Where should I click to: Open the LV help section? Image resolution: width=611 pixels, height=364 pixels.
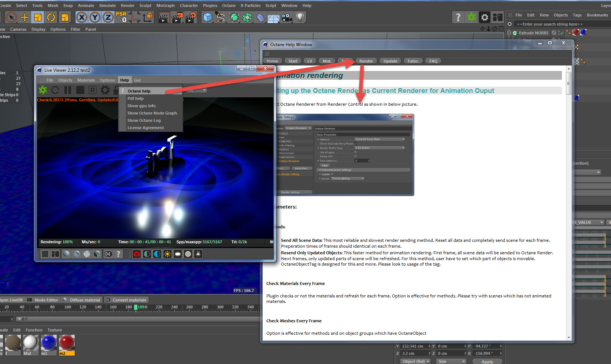click(310, 61)
